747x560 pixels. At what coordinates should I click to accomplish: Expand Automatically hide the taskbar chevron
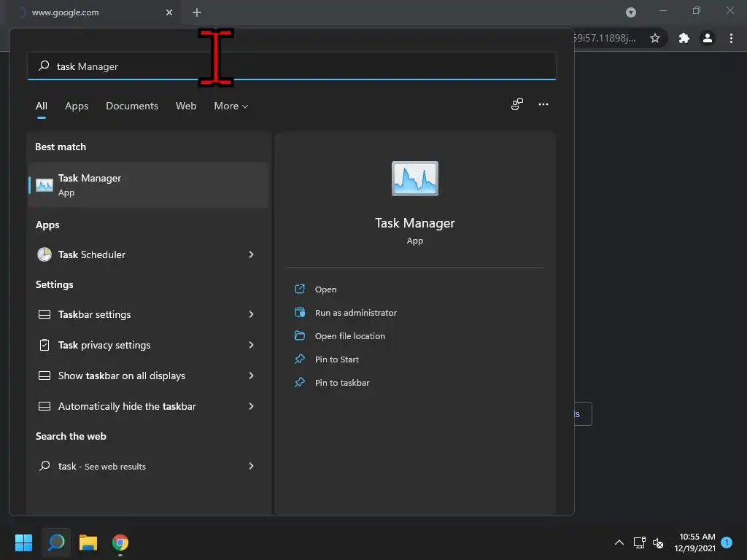pos(251,406)
